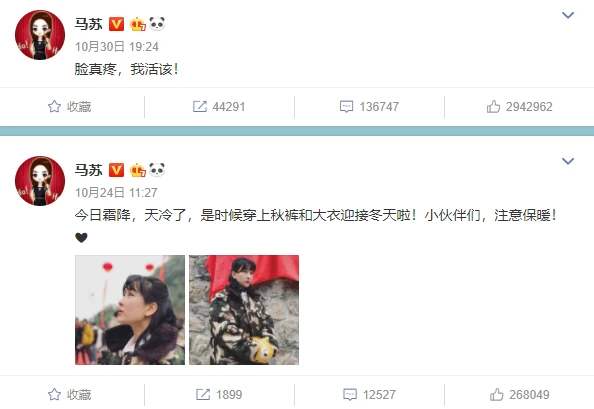Expand the first post's chevron menu
Image resolution: width=594 pixels, height=409 pixels.
568,15
